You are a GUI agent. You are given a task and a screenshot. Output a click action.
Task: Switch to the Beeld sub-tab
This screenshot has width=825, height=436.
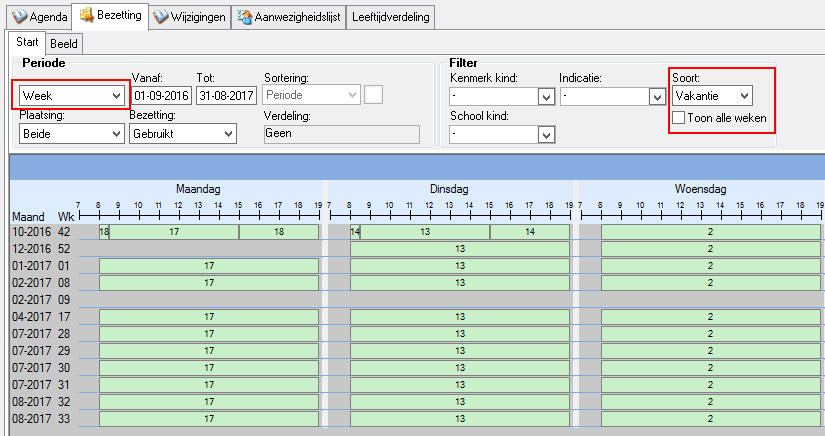(x=64, y=44)
